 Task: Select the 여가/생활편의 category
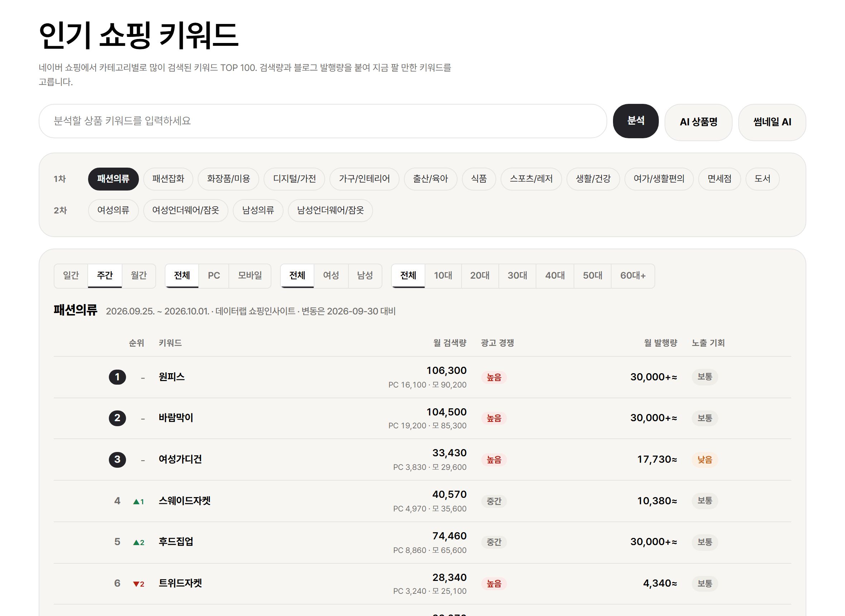click(x=658, y=179)
